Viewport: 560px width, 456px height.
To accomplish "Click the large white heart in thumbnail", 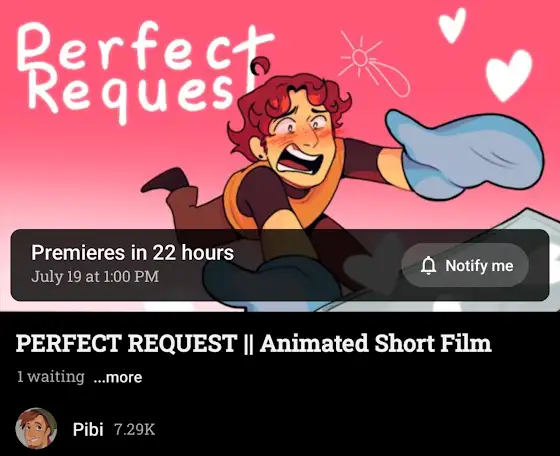I will point(508,75).
